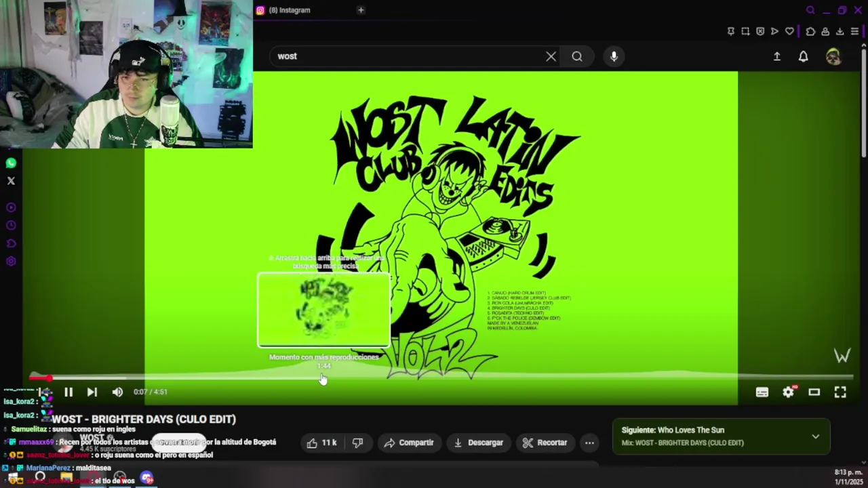868x488 pixels.
Task: Open the send flow arrow icon
Action: (774, 31)
